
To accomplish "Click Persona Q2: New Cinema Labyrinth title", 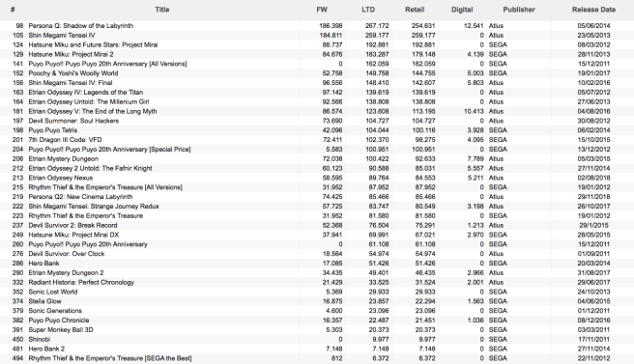I will tap(80, 197).
